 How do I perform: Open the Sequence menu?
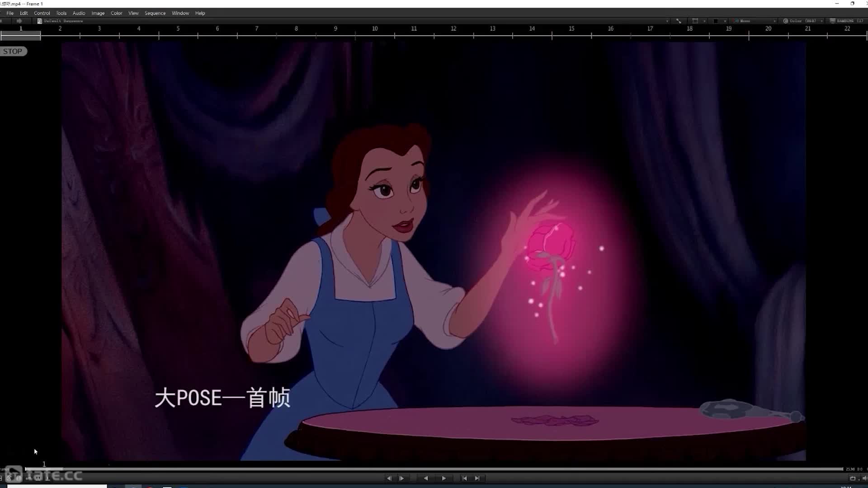coord(155,13)
